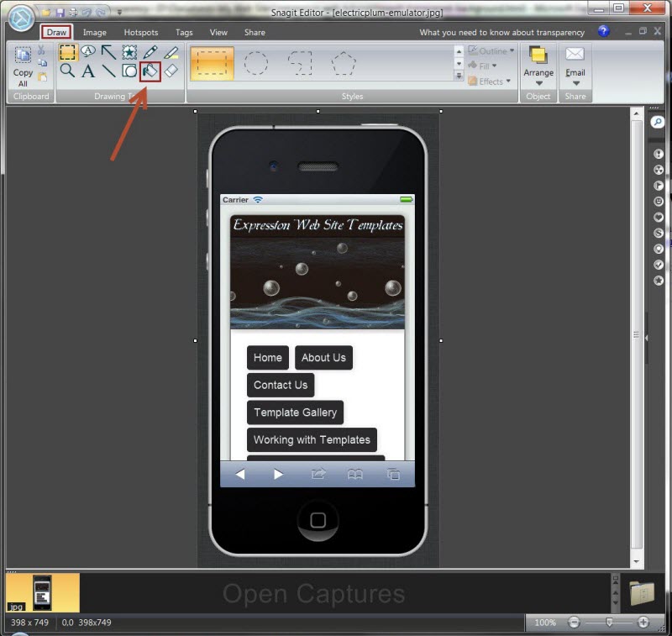Select the Callout tool
The width and height of the screenshot is (672, 636).
[x=88, y=51]
